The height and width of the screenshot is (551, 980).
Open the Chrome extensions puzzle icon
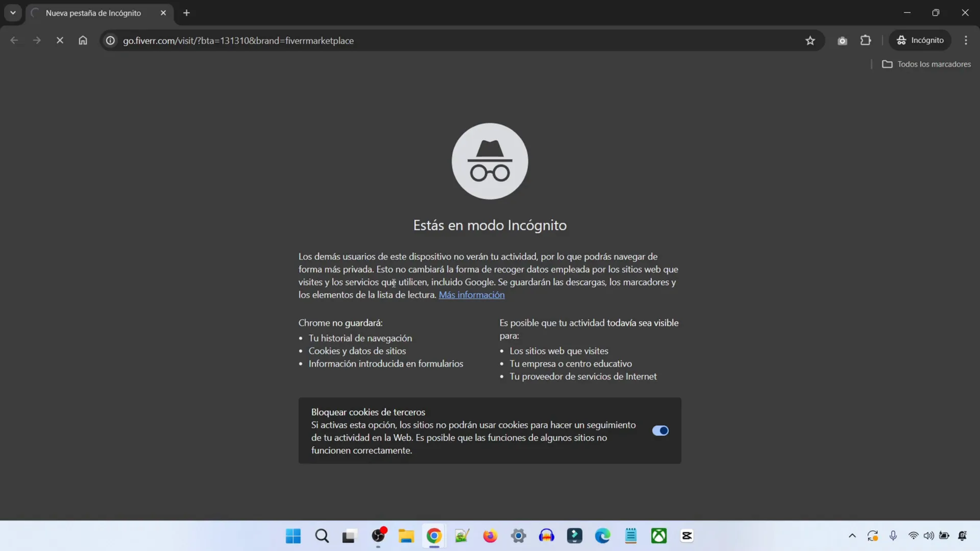tap(865, 40)
